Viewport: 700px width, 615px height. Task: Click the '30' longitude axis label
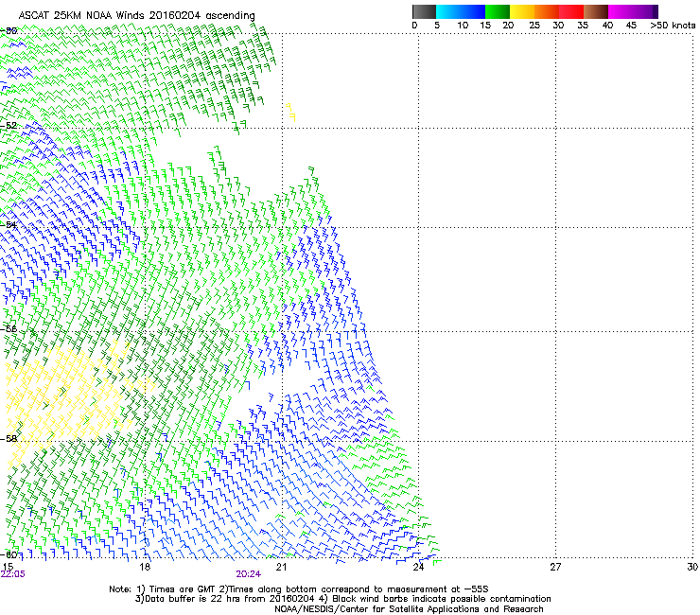coord(692,567)
